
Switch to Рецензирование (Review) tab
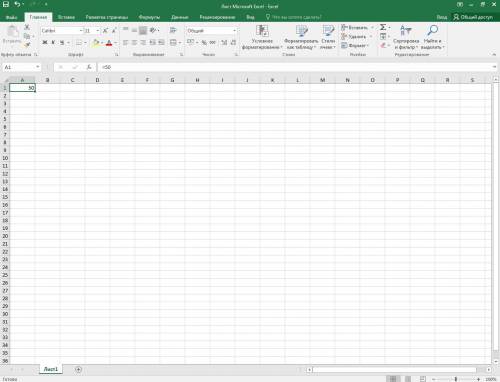point(217,17)
